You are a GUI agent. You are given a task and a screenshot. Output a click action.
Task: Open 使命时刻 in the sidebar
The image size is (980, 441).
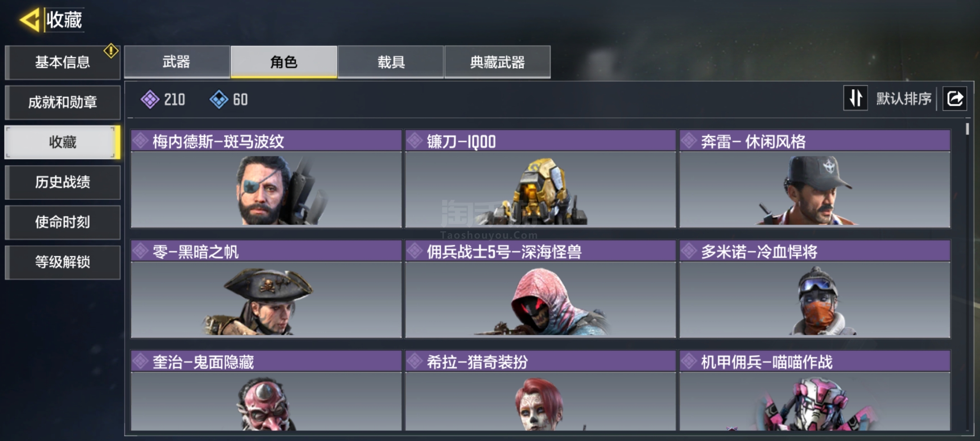(x=62, y=222)
